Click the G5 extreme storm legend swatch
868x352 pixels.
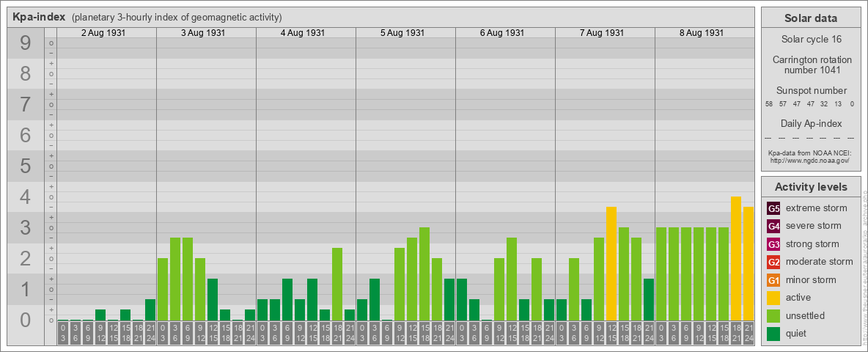point(773,208)
